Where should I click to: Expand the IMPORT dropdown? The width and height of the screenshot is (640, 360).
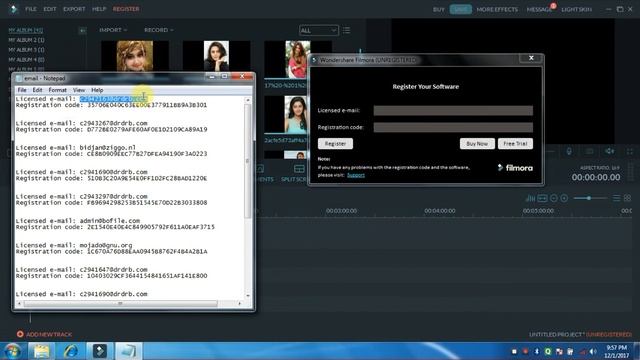[113, 30]
